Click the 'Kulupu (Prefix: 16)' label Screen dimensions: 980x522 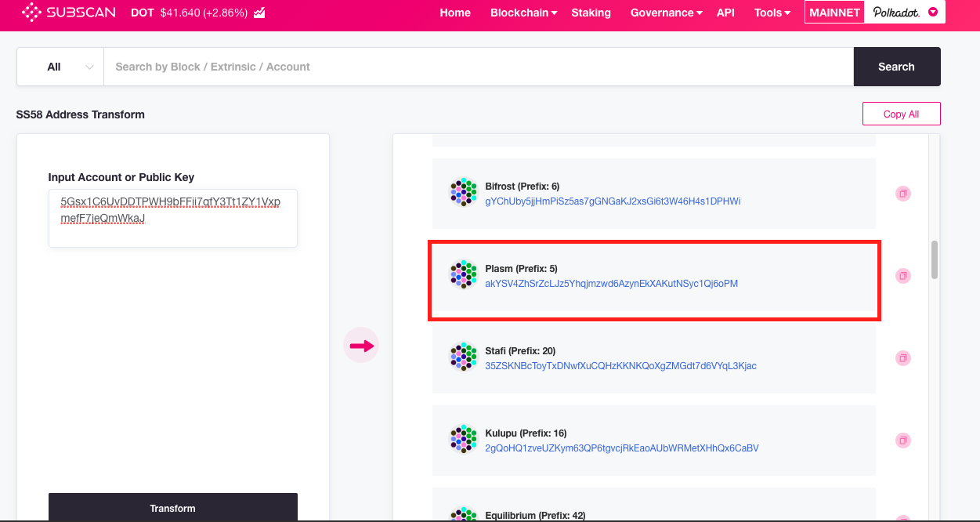tap(526, 433)
